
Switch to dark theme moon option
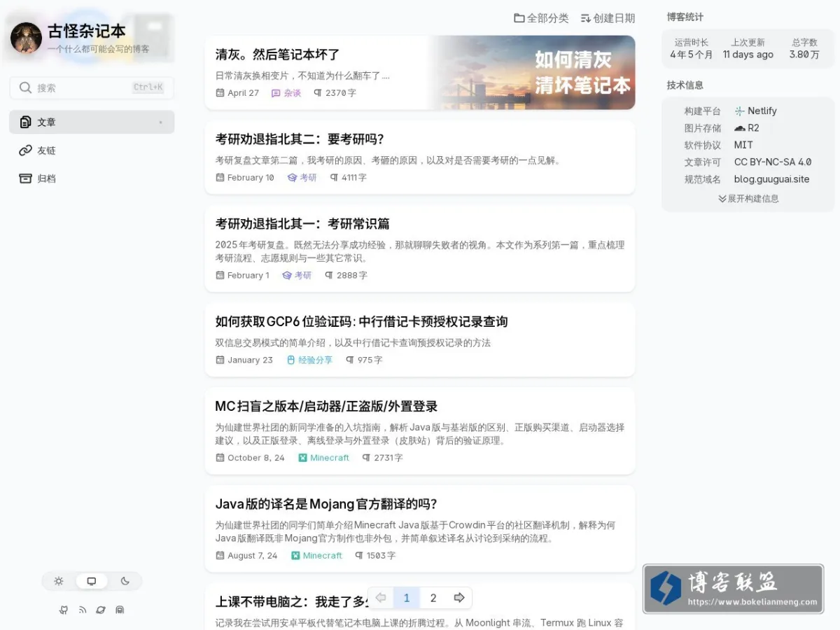tap(125, 581)
